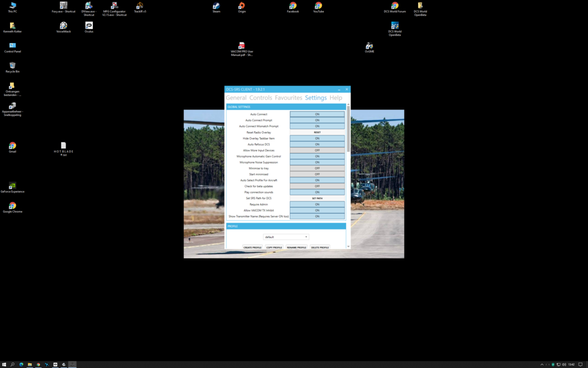Launch GeForce Experience from the desktop
This screenshot has height=368, width=588.
pos(11,185)
